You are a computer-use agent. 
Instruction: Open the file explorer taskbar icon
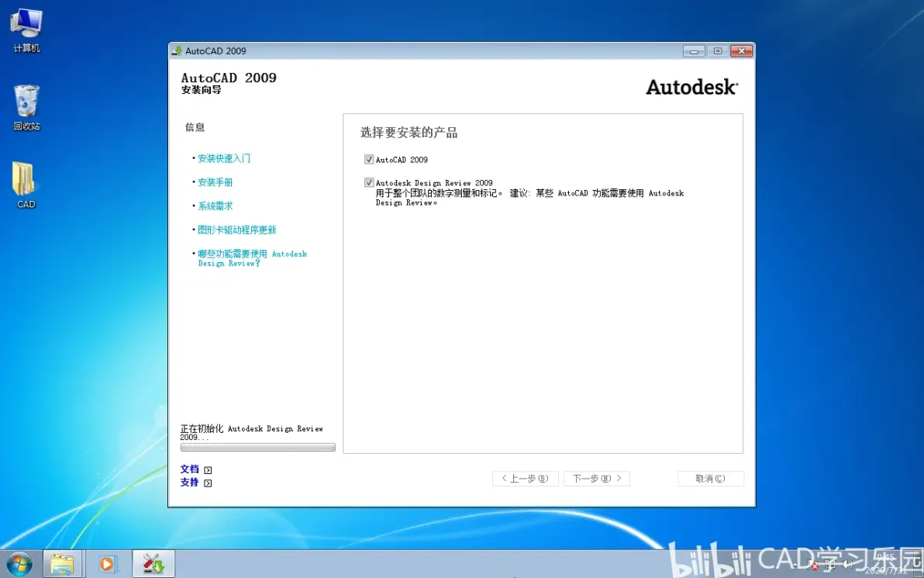(x=63, y=565)
